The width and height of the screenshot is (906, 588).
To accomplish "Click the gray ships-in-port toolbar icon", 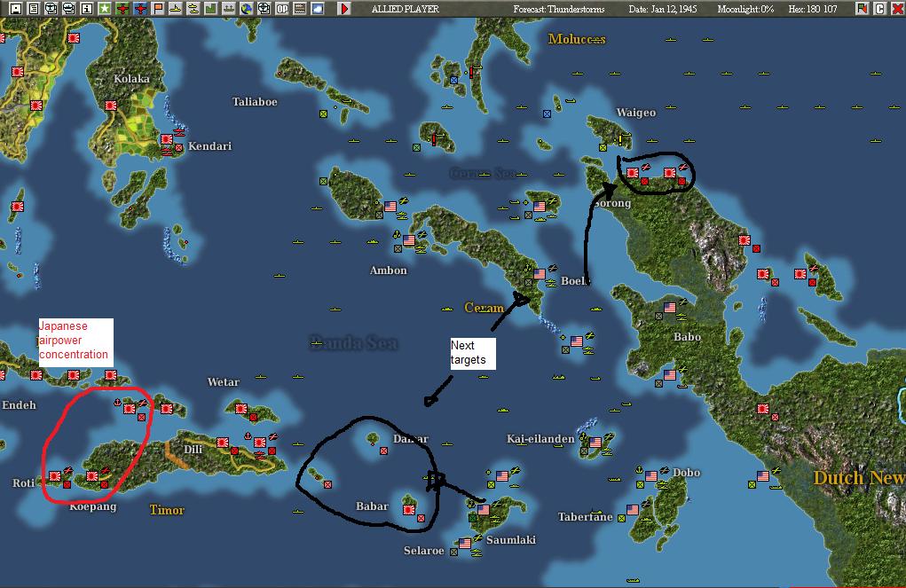I will pos(229,8).
